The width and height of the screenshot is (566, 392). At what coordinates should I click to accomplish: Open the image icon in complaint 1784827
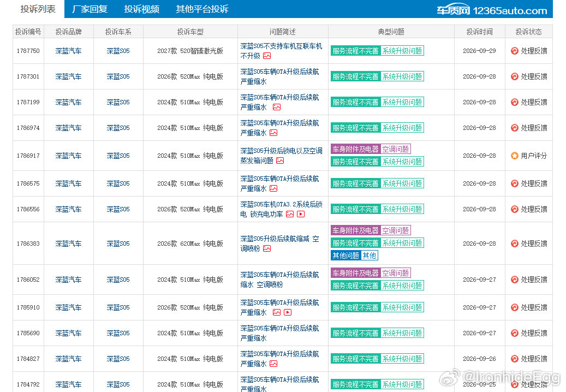[273, 364]
